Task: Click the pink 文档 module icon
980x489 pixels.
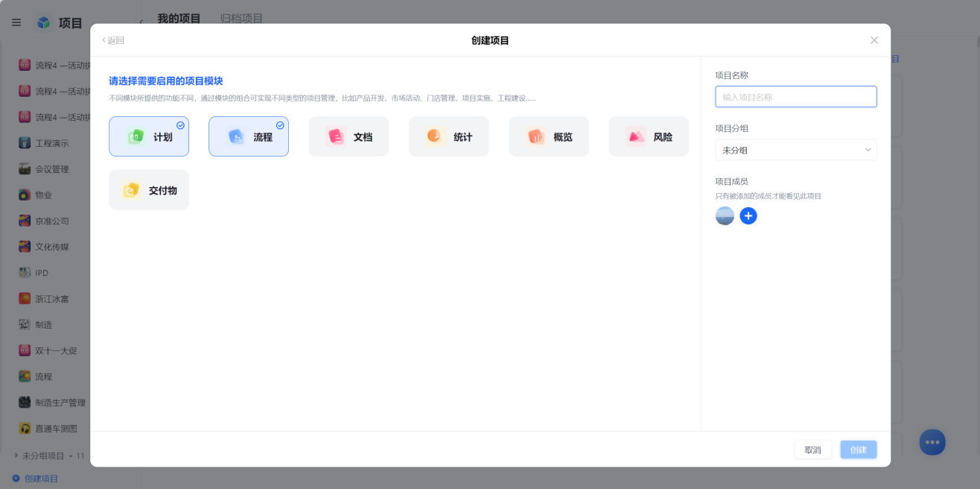Action: [x=336, y=136]
